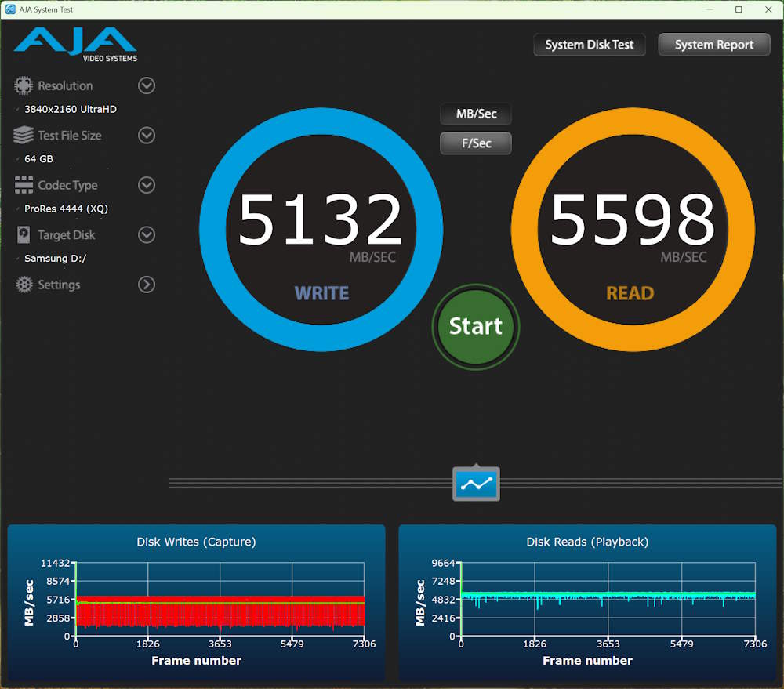
Task: Click the Test File Size stack icon
Action: 23,135
